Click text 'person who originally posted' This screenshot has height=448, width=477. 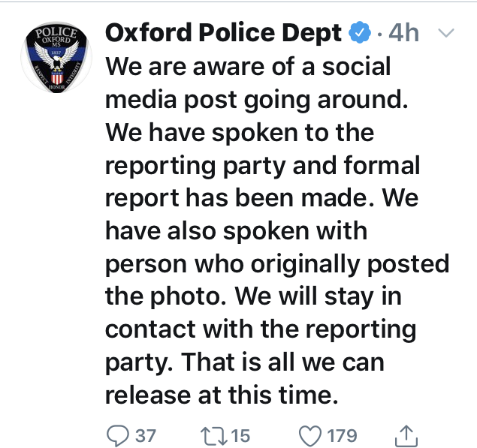pyautogui.click(x=276, y=264)
